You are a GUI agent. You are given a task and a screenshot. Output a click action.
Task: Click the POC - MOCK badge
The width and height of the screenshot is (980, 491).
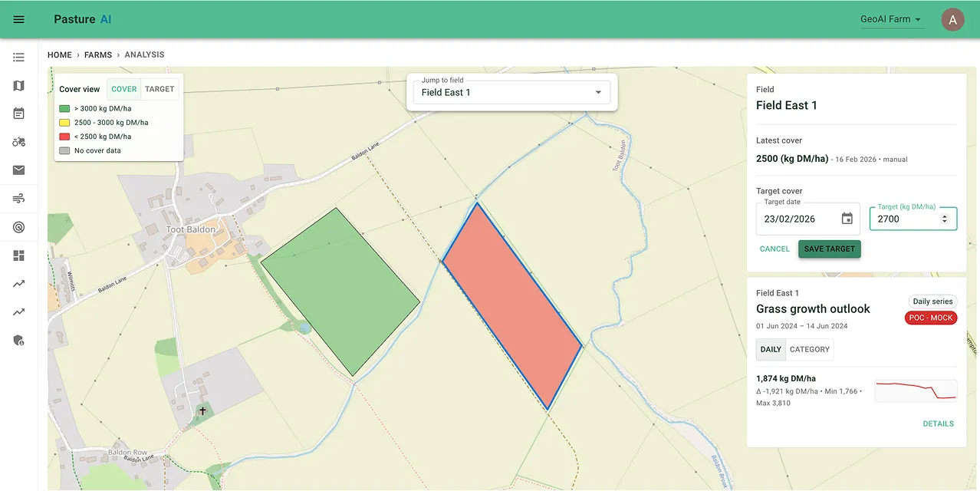pos(931,318)
